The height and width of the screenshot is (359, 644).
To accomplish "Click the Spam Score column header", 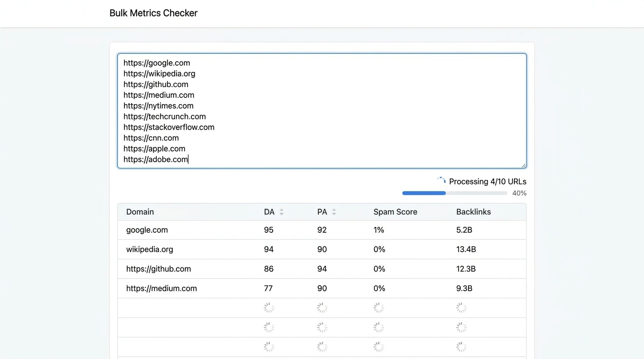I will (395, 212).
